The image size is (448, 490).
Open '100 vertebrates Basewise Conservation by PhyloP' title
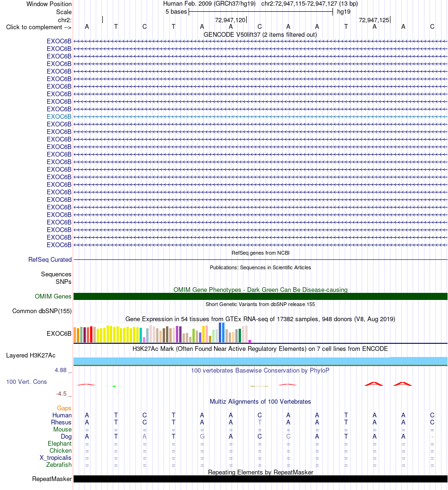click(x=260, y=370)
